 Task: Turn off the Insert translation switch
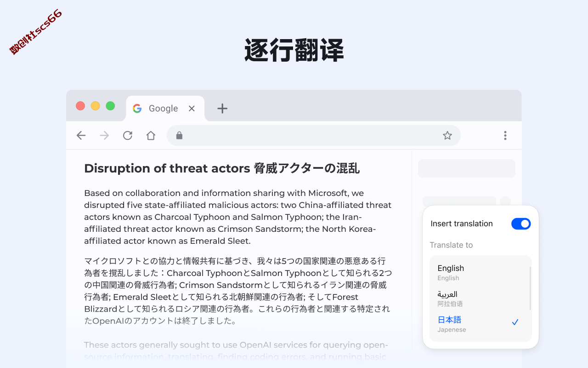tap(521, 224)
